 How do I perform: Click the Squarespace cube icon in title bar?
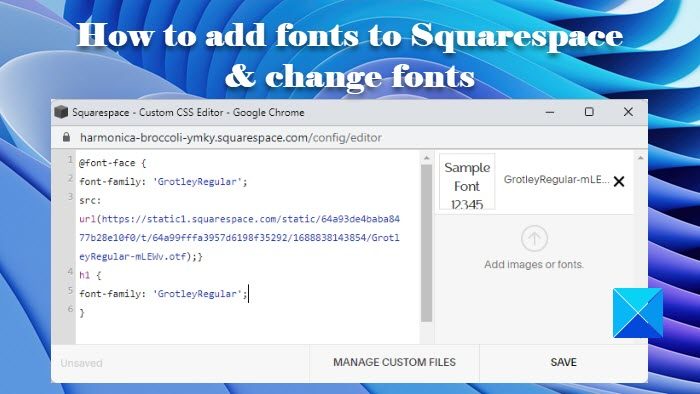tap(61, 112)
